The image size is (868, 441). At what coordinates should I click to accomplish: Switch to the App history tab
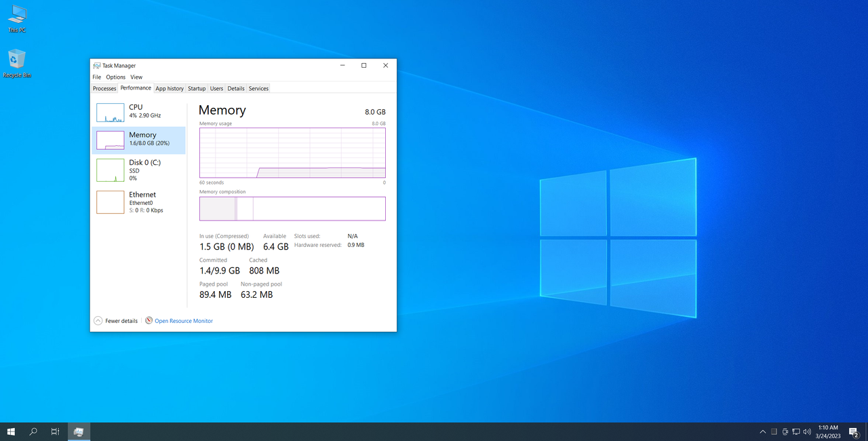(170, 88)
